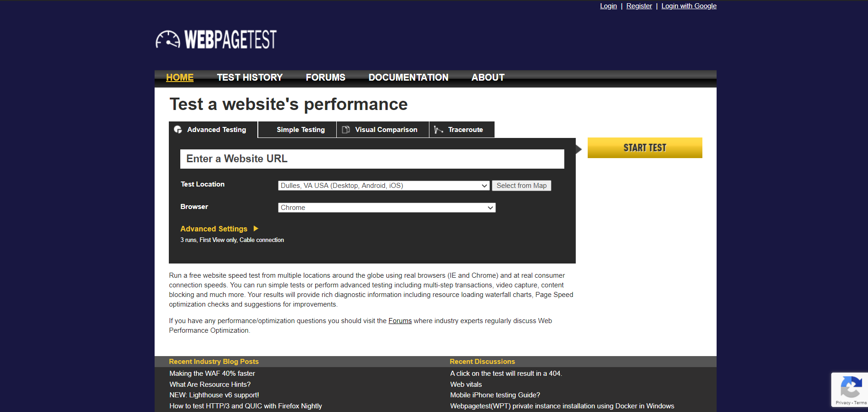The image size is (868, 412).
Task: Open TEST HISTORY menu item
Action: coord(250,77)
